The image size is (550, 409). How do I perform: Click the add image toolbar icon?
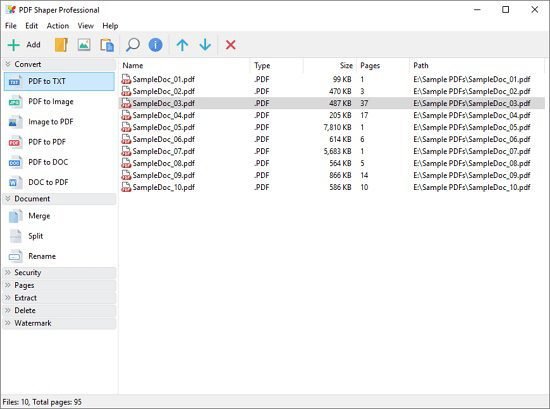click(84, 45)
